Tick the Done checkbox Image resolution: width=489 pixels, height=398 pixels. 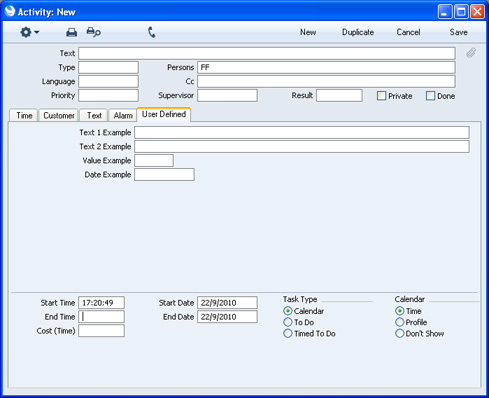430,96
